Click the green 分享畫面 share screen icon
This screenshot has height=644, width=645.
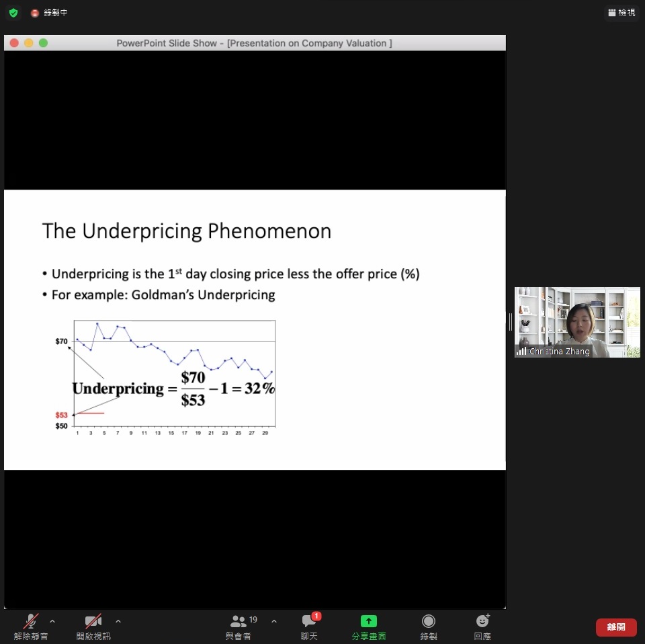[x=369, y=621]
